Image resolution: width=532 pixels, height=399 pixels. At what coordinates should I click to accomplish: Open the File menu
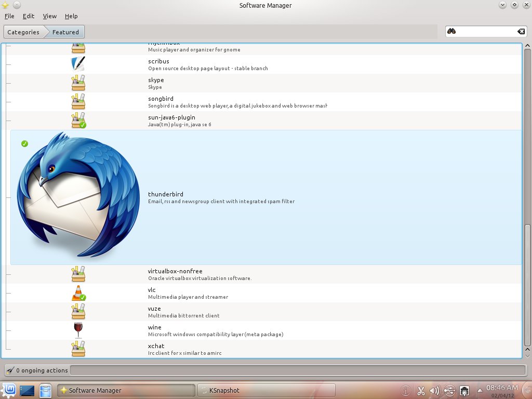(9, 16)
